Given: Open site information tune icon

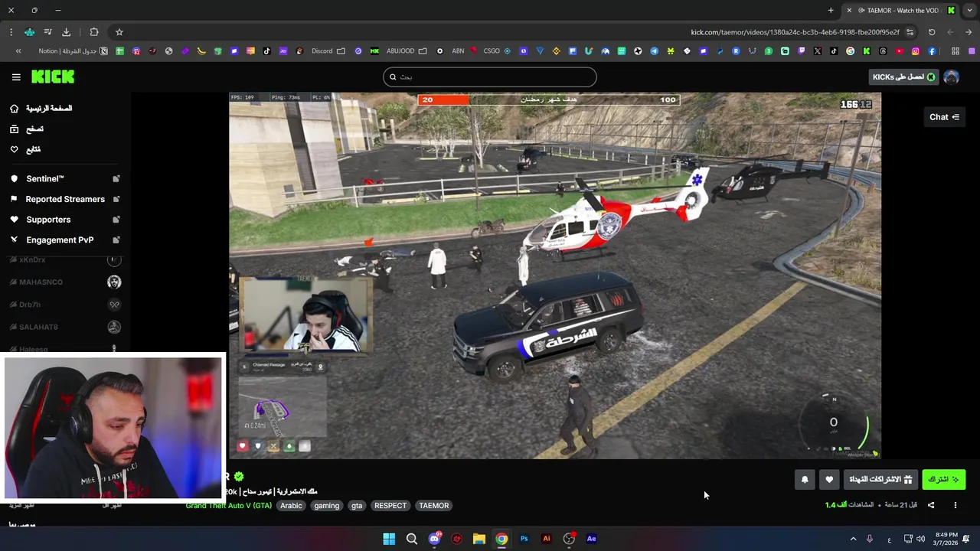Looking at the screenshot, I should point(910,32).
